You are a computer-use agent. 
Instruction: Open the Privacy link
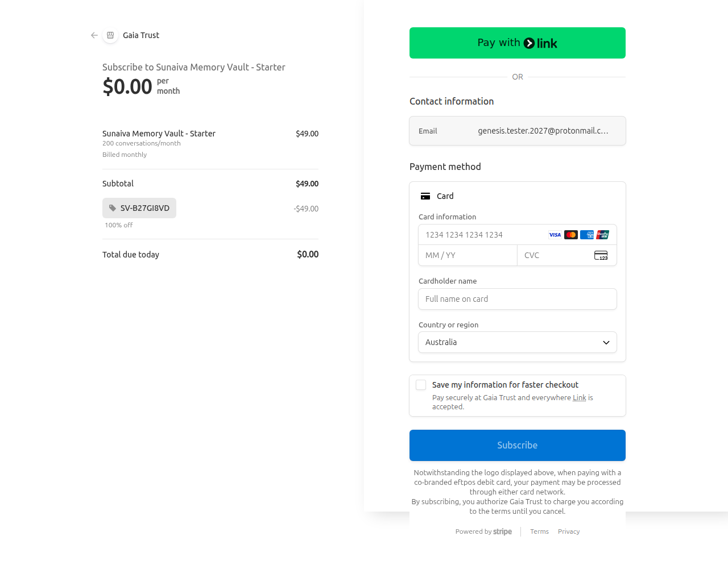point(569,531)
